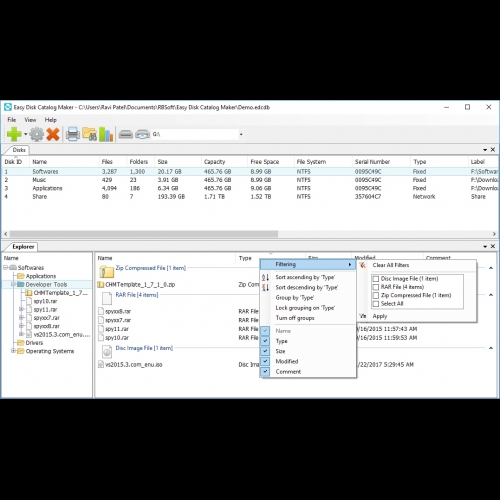Screen dimensions: 500x500
Task: Click the orange X delete icon
Action: [53, 134]
